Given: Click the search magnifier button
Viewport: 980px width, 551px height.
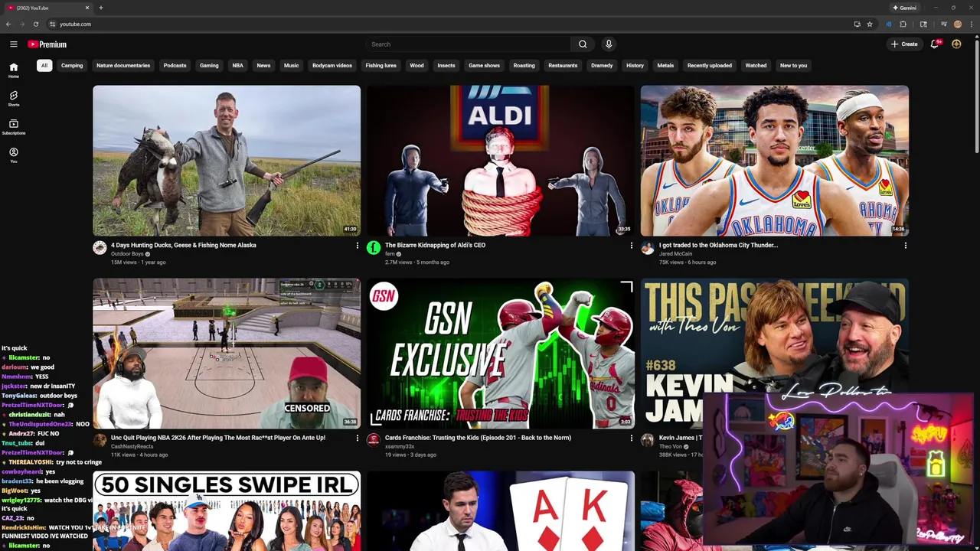Looking at the screenshot, I should click(583, 44).
